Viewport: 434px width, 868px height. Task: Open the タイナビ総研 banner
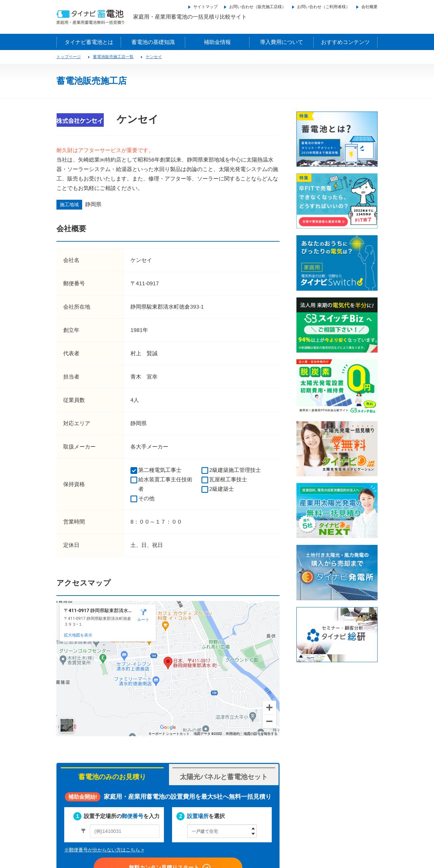[337, 634]
